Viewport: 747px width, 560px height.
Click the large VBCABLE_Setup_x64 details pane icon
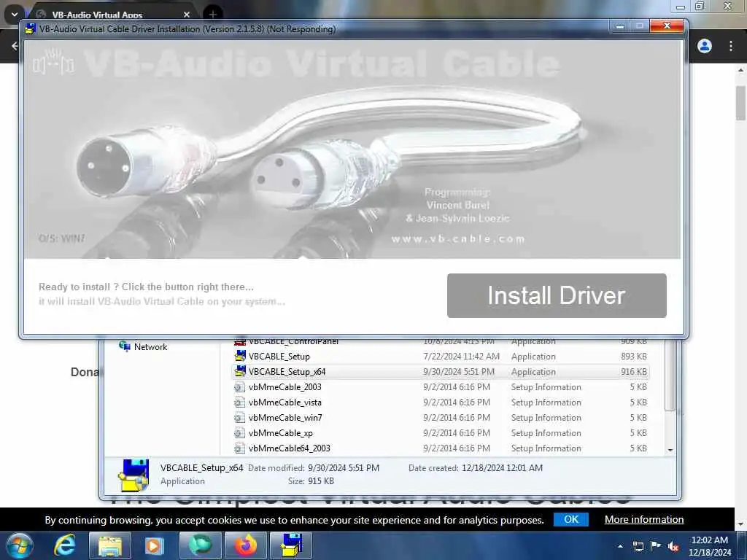pos(133,475)
